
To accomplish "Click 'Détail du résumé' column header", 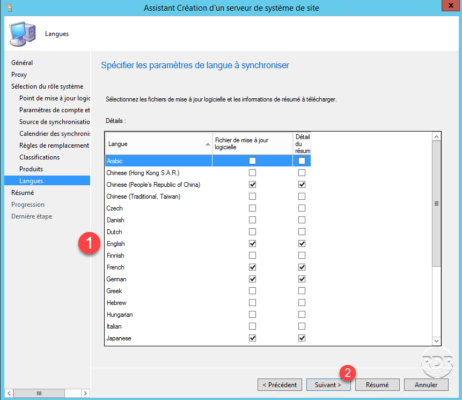I will 302,144.
